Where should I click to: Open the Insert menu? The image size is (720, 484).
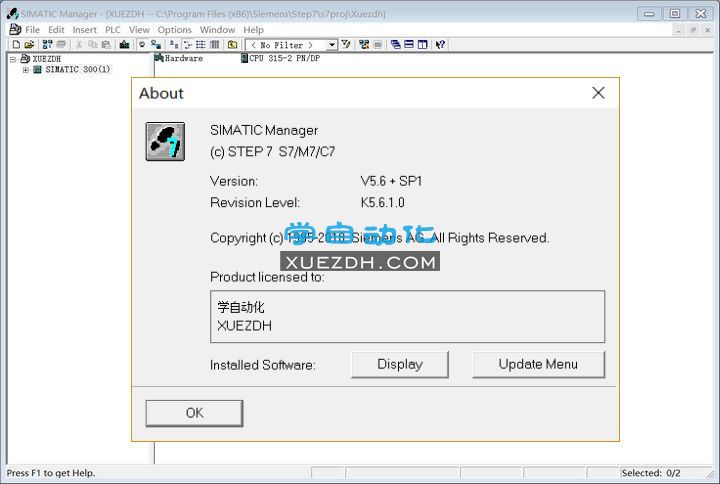pyautogui.click(x=84, y=30)
